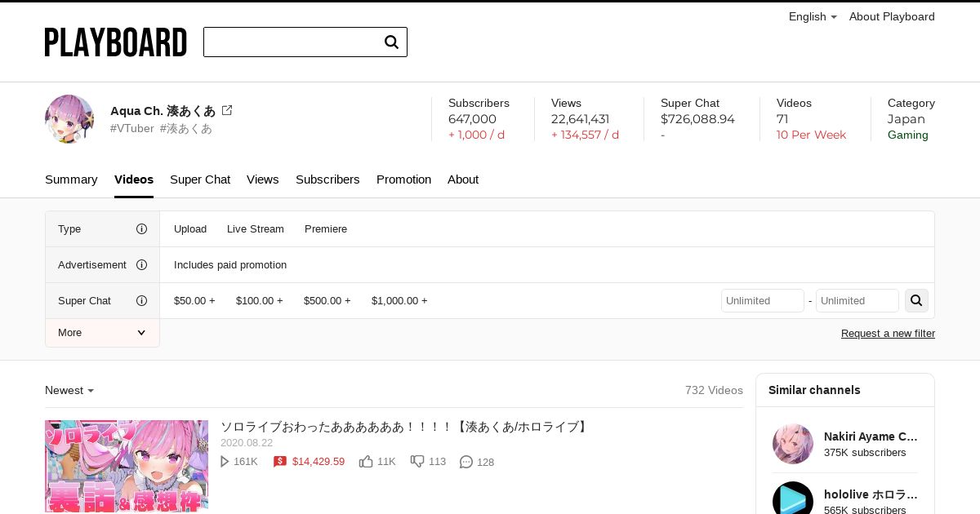Toggle Includes paid promotion filter
This screenshot has width=980, height=514.
[x=230, y=265]
